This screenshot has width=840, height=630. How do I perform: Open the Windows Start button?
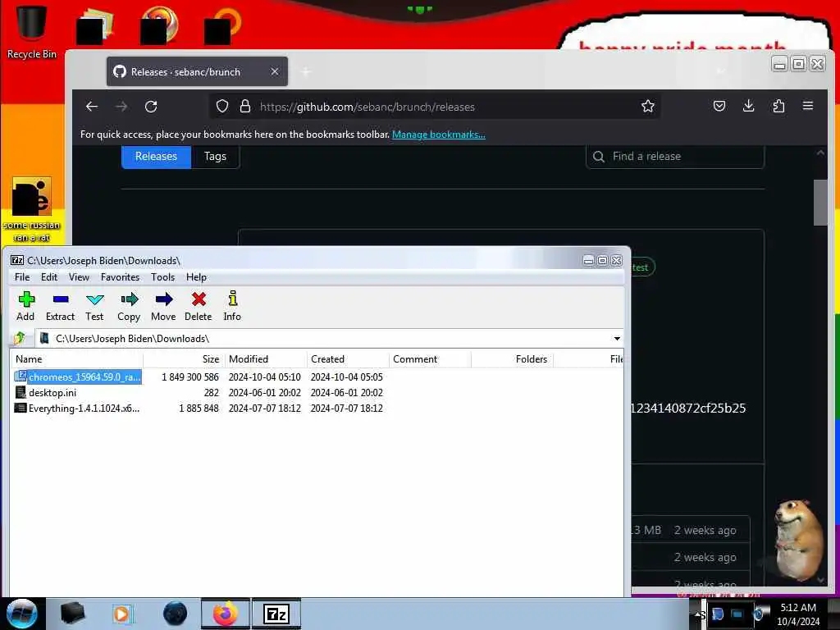(x=21, y=614)
